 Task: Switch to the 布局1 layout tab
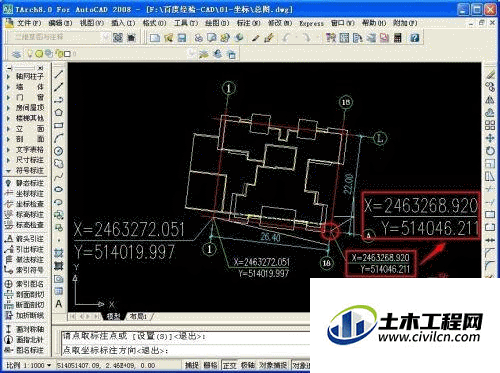pos(138,316)
